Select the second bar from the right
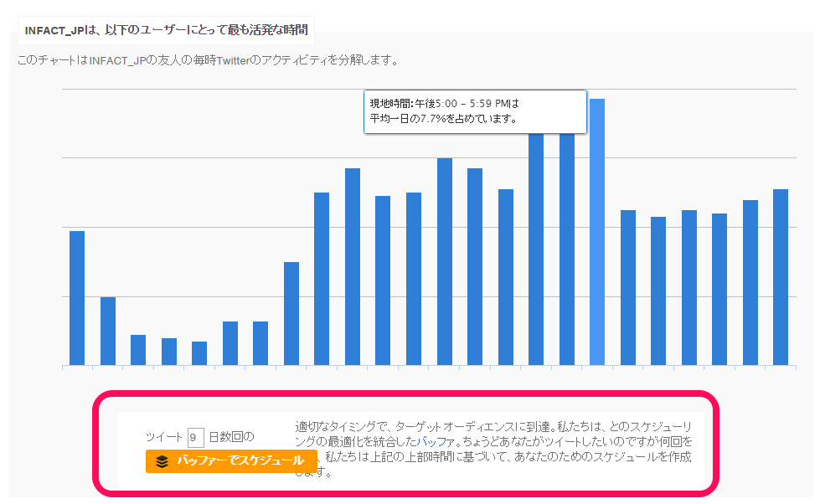The height and width of the screenshot is (504, 820). click(x=750, y=282)
